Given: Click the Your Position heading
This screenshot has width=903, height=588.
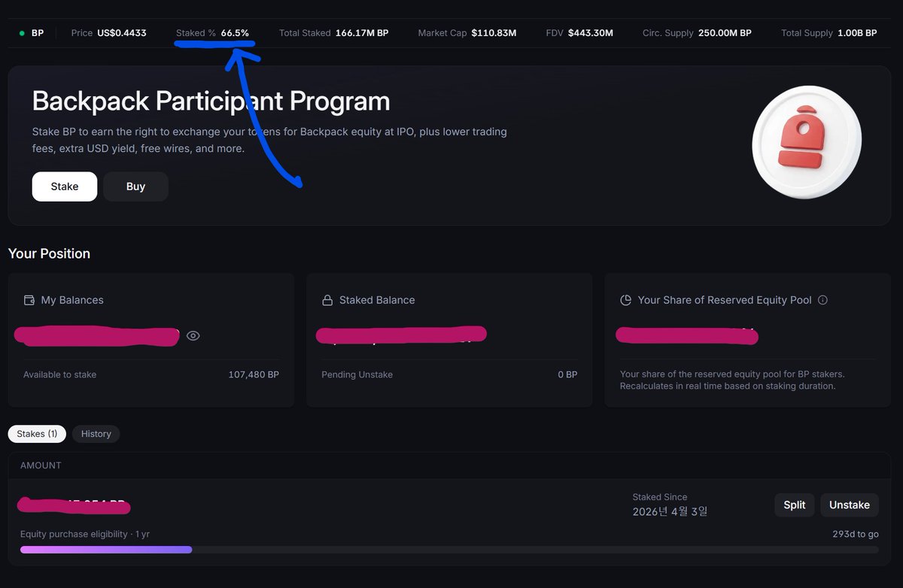Looking at the screenshot, I should pyautogui.click(x=49, y=253).
